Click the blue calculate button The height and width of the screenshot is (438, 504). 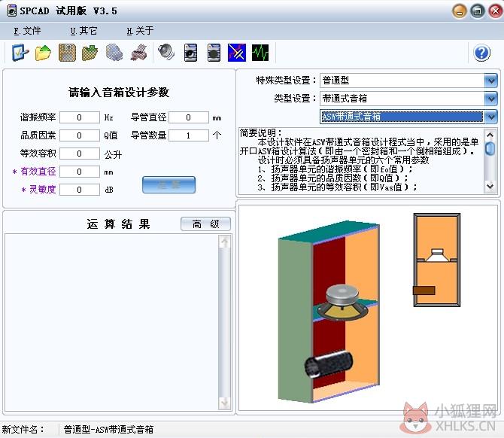pyautogui.click(x=169, y=184)
